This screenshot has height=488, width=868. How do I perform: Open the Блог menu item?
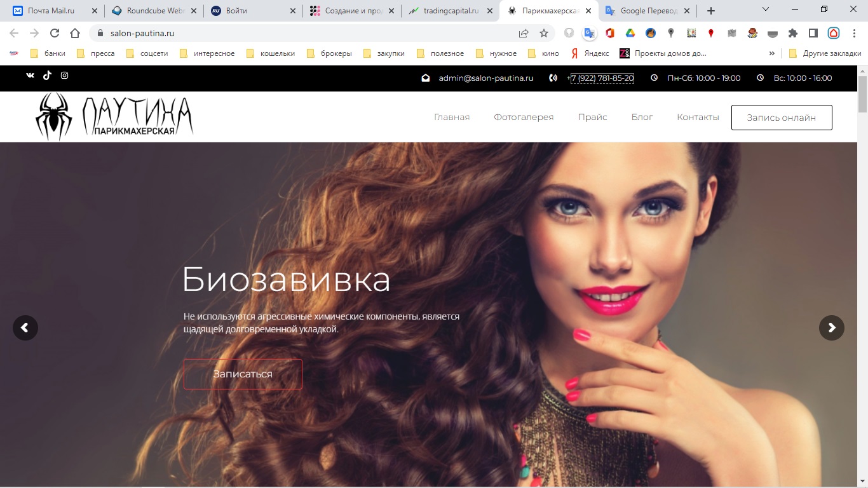642,117
